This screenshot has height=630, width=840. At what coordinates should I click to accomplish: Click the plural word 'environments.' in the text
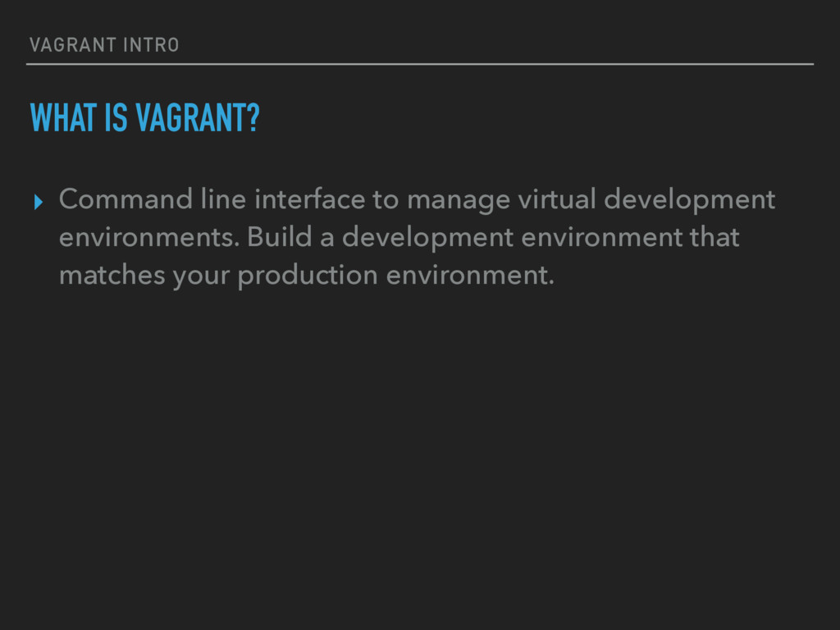pyautogui.click(x=149, y=237)
